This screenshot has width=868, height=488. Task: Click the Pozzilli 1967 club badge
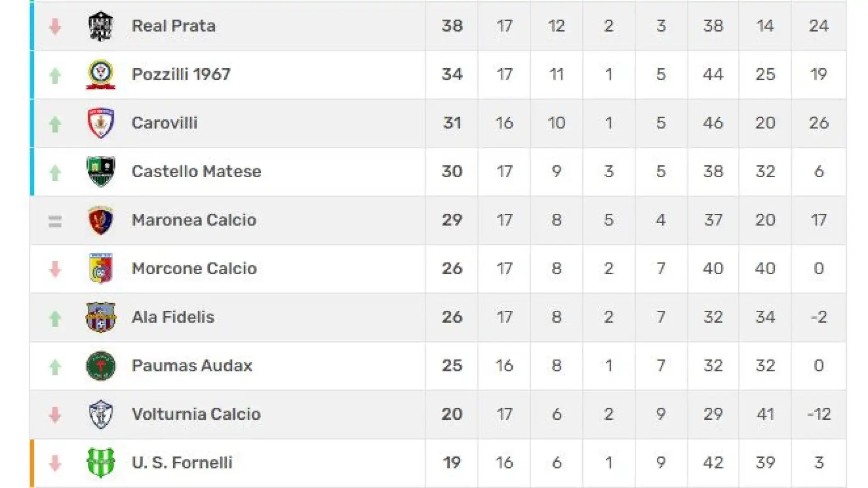pos(100,75)
